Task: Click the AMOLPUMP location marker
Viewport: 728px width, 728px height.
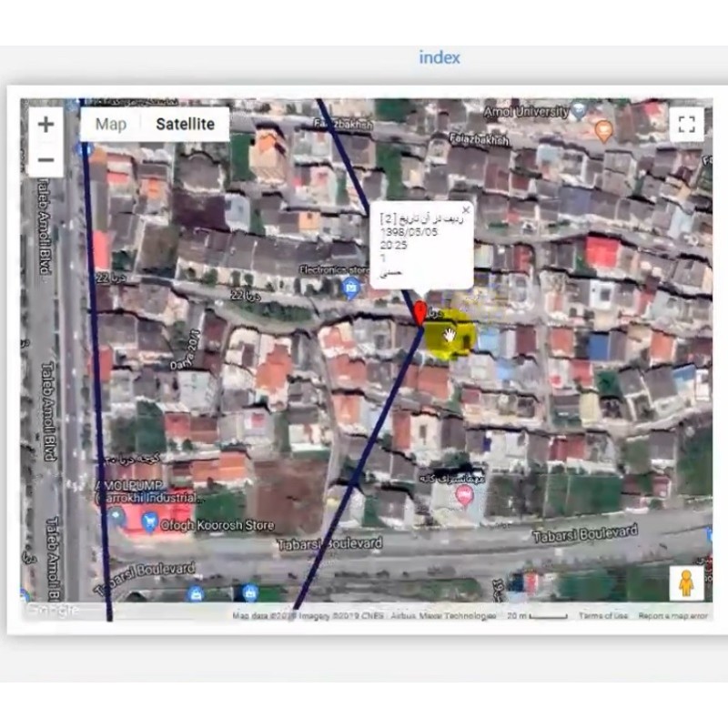Action: tap(116, 515)
